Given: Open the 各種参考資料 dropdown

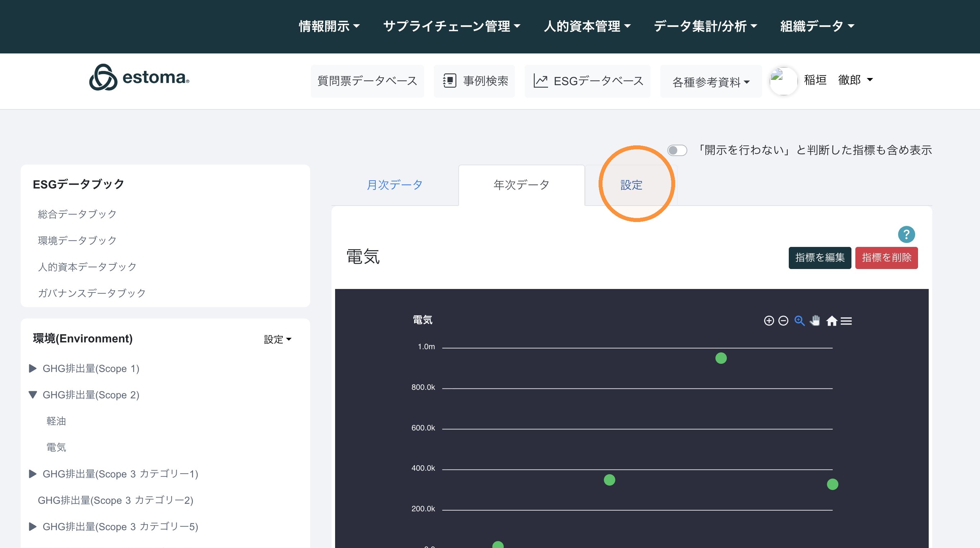Looking at the screenshot, I should 711,82.
